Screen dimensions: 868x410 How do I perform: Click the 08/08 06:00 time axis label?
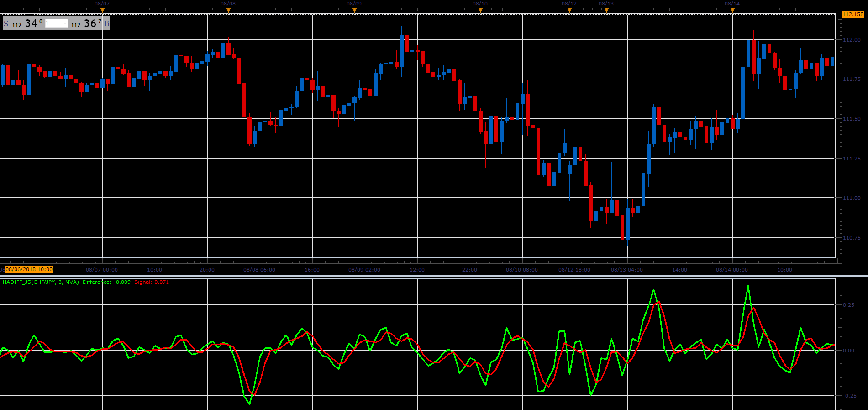[259, 270]
